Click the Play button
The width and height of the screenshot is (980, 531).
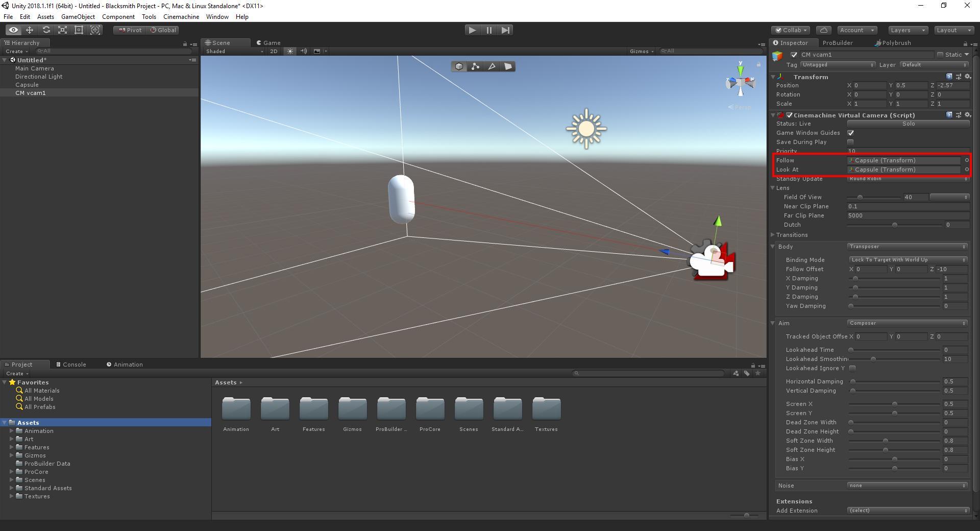click(x=472, y=30)
